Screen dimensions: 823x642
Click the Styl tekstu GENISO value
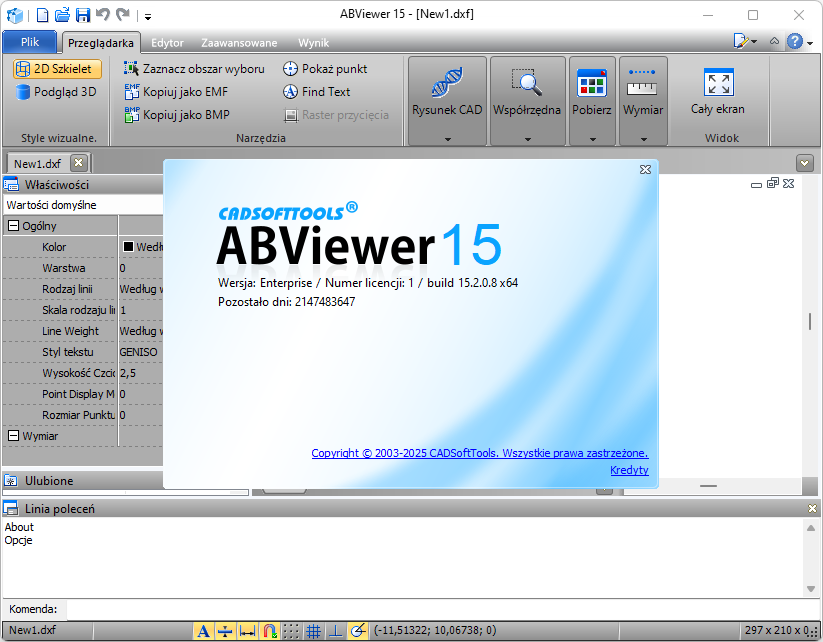[139, 352]
